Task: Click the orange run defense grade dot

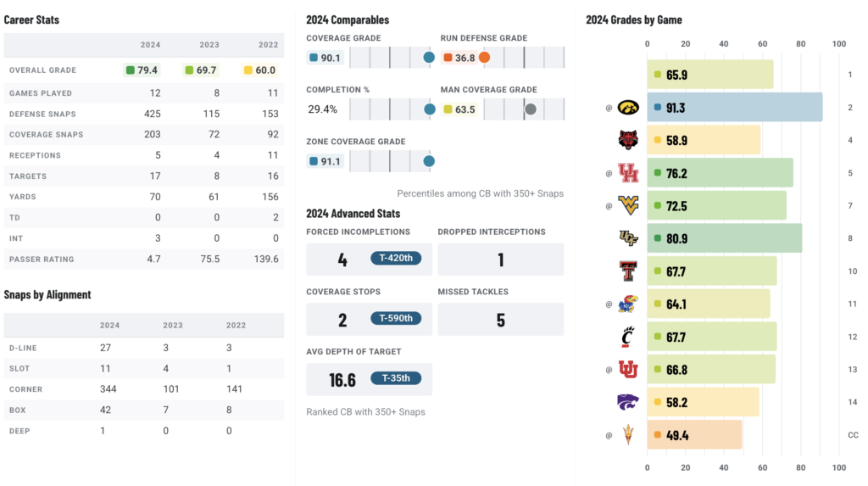Action: pyautogui.click(x=484, y=58)
